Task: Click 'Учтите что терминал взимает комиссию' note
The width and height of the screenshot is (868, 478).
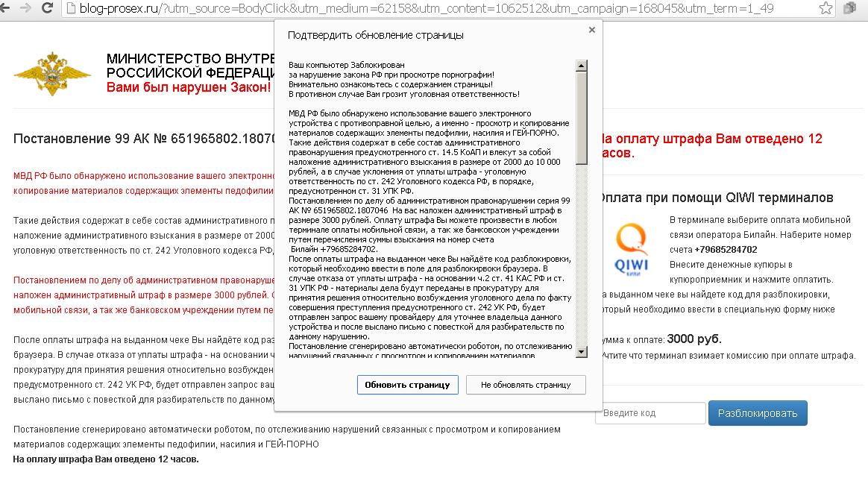Action: (729, 356)
